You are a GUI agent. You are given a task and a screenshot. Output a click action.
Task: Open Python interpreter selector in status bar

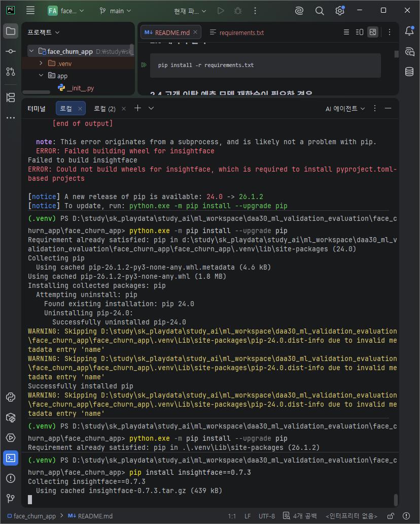click(x=352, y=516)
